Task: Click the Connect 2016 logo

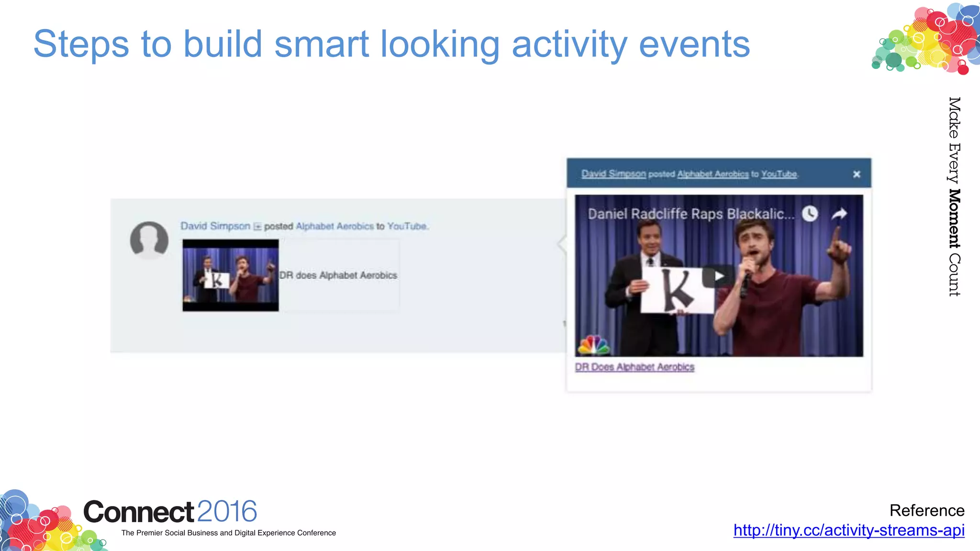Action: [170, 512]
